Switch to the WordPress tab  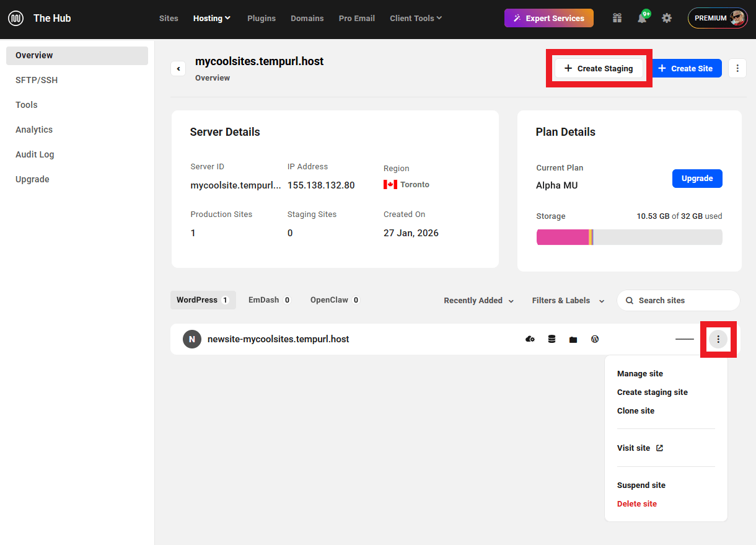203,300
